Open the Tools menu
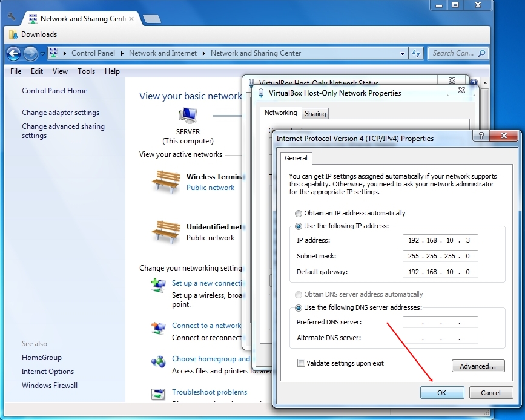The width and height of the screenshot is (525, 420). coord(87,71)
